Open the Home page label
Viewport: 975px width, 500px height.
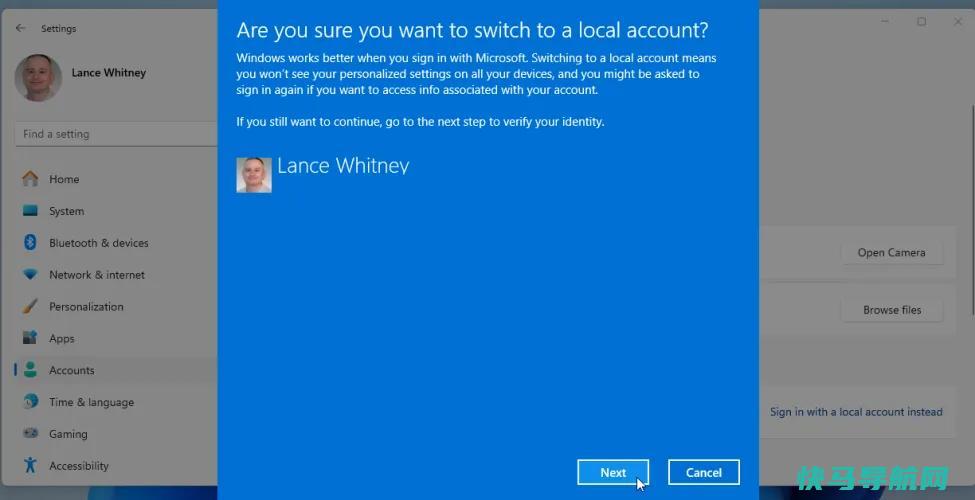(64, 179)
